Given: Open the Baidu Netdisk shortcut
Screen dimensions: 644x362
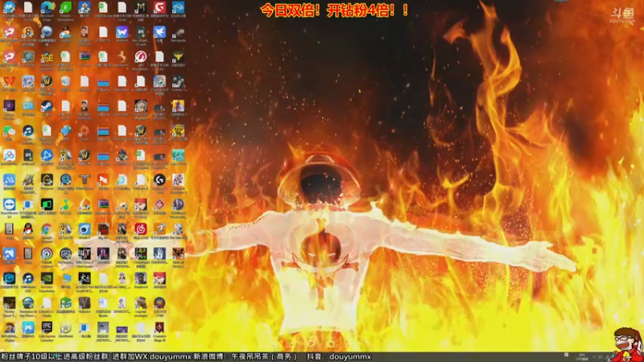Looking at the screenshot, I should point(9,155).
